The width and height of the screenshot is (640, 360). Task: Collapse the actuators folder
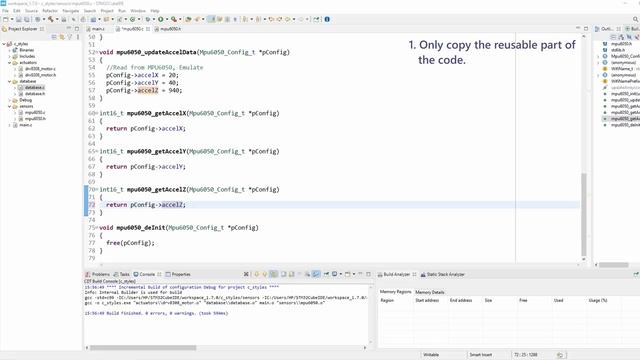pyautogui.click(x=10, y=62)
